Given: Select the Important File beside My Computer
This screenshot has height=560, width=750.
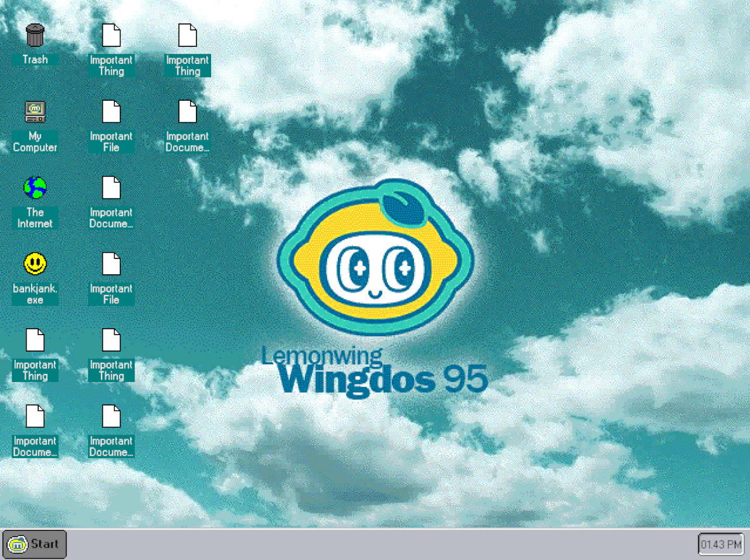Looking at the screenshot, I should click(x=111, y=127).
